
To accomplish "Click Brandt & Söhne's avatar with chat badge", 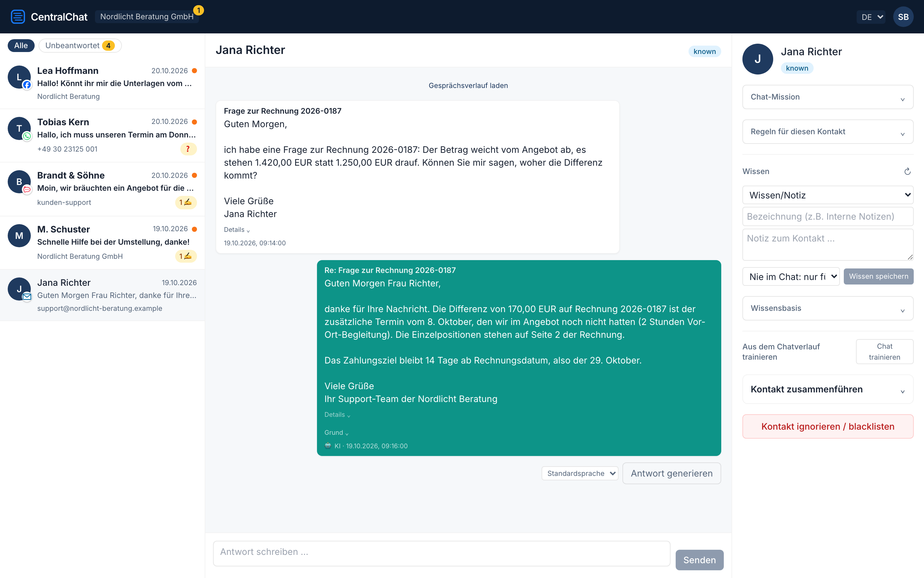I will (x=19, y=181).
